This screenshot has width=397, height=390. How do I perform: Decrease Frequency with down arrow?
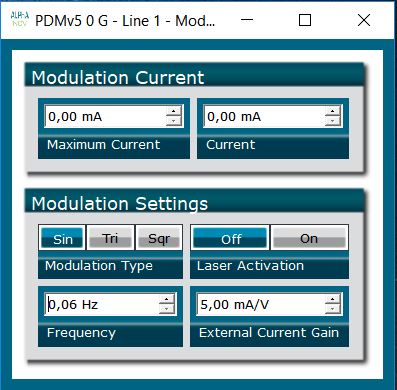point(167,309)
